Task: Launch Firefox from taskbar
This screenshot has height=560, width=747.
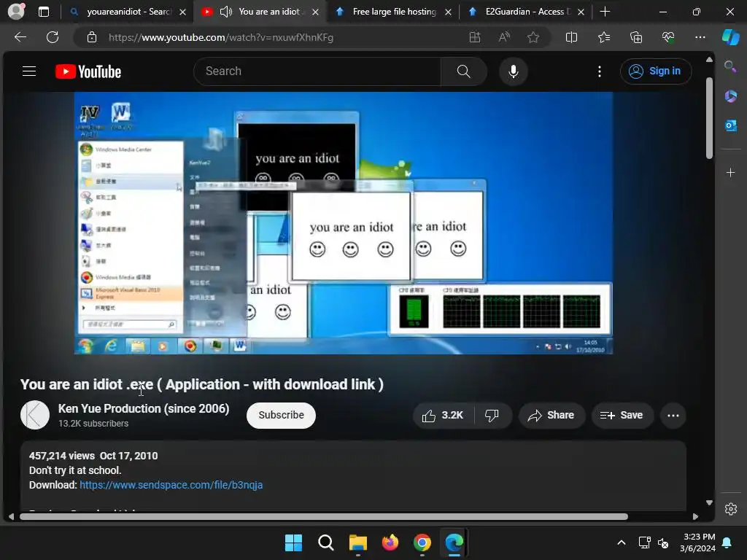Action: pyautogui.click(x=390, y=542)
